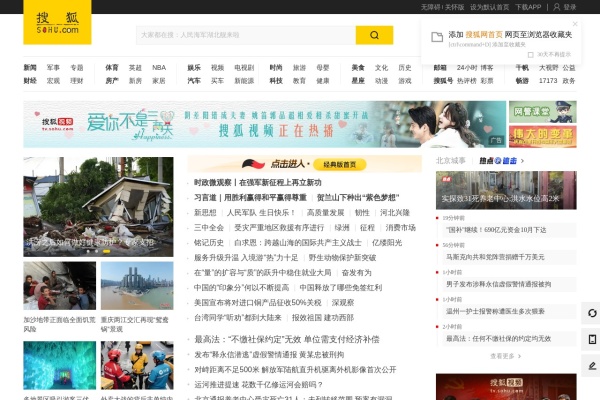Open 加沙地带正面临全面饥荒风险 caption
This screenshot has width=600, height=400.
point(59,324)
